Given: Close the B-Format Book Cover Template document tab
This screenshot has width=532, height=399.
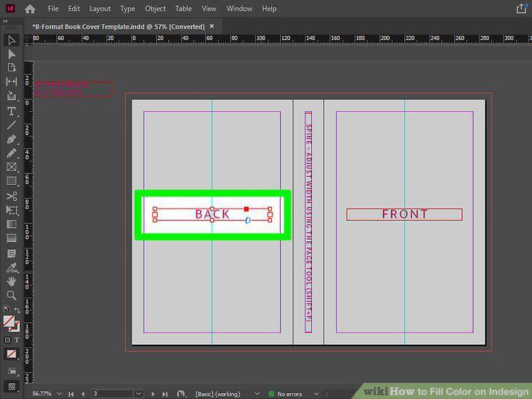Looking at the screenshot, I should (212, 26).
